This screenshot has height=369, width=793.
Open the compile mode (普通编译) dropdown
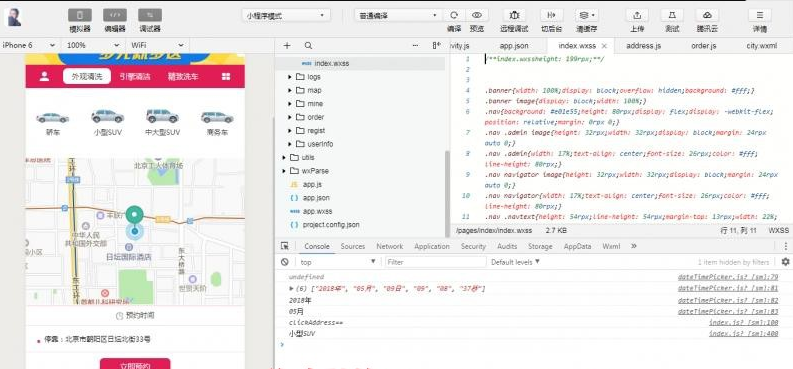(x=398, y=16)
